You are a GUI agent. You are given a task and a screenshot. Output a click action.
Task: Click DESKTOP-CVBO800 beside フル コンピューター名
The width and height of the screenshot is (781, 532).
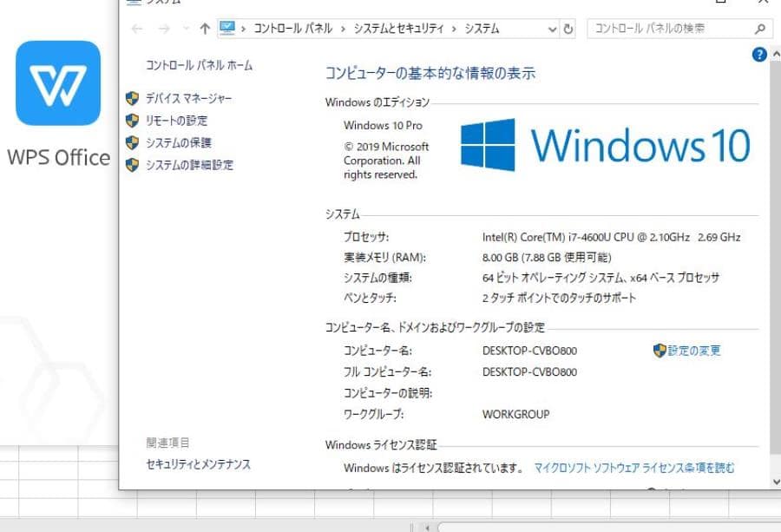point(529,372)
